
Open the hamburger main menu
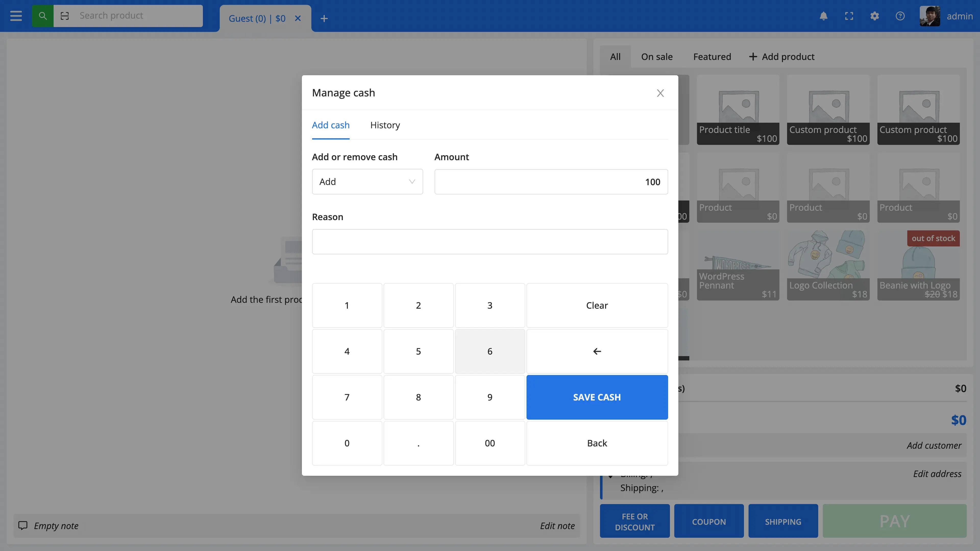pyautogui.click(x=16, y=16)
